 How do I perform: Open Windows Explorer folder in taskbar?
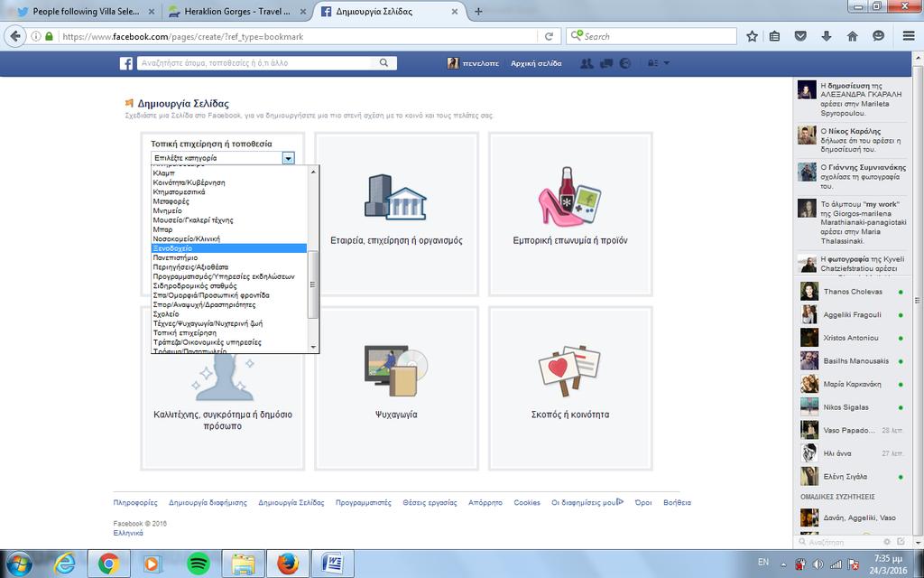[x=242, y=564]
